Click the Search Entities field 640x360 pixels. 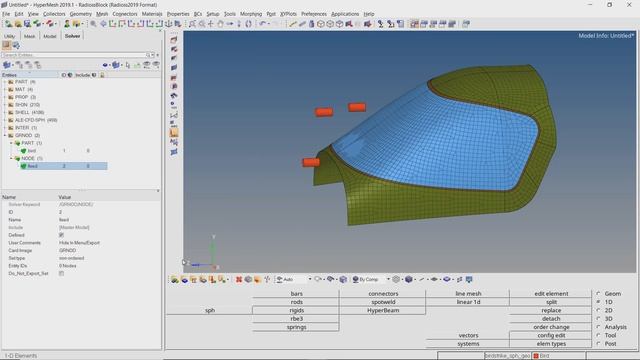click(x=74, y=55)
